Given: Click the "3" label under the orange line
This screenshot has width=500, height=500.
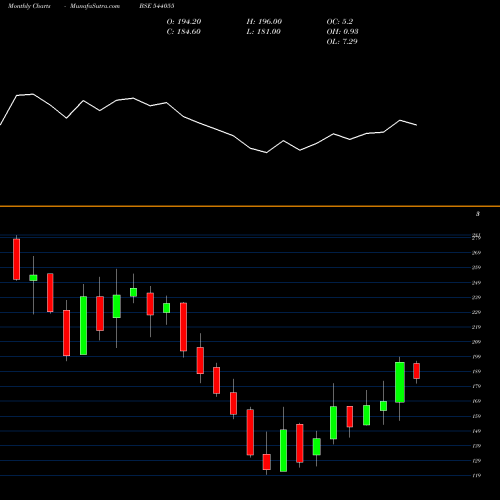Looking at the screenshot, I should 478,214.
